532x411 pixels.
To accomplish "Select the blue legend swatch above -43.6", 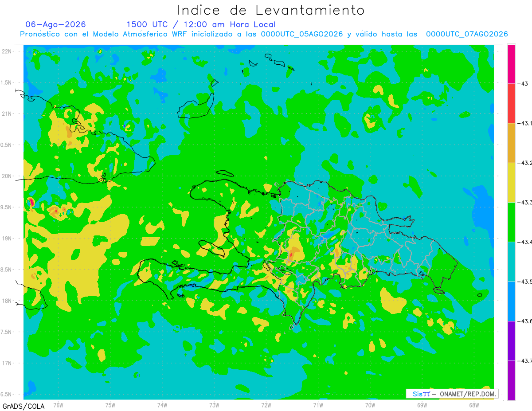I will point(511,301).
